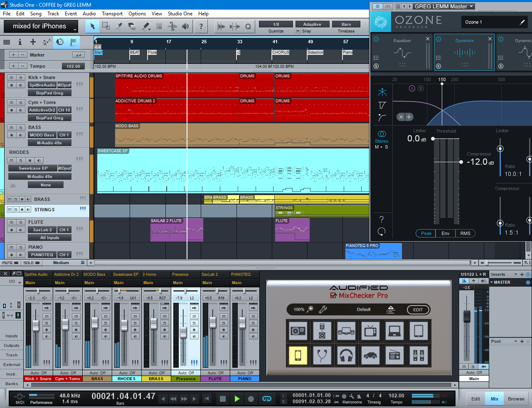This screenshot has width=532, height=408.
Task: Select the phone device in MixChecker Pro
Action: pos(298,356)
